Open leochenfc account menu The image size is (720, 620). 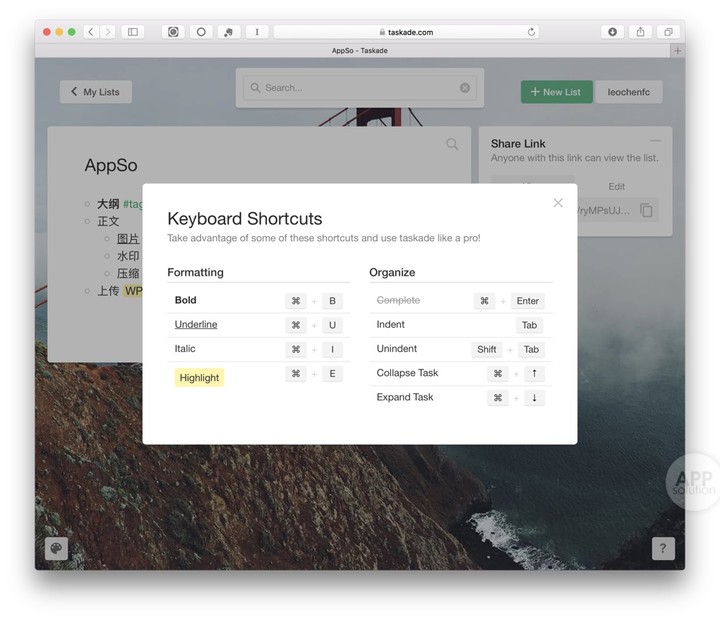(x=629, y=92)
